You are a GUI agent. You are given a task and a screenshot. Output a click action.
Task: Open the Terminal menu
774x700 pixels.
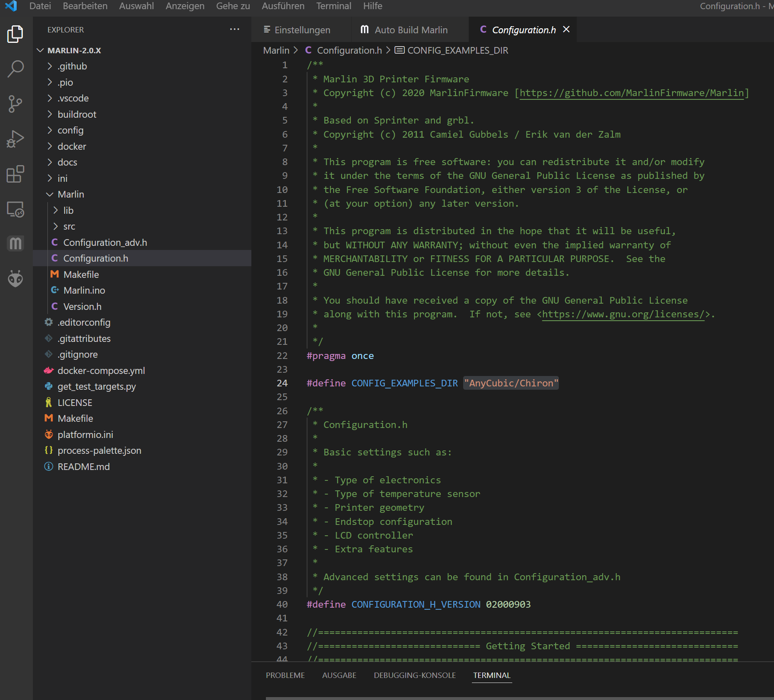333,6
